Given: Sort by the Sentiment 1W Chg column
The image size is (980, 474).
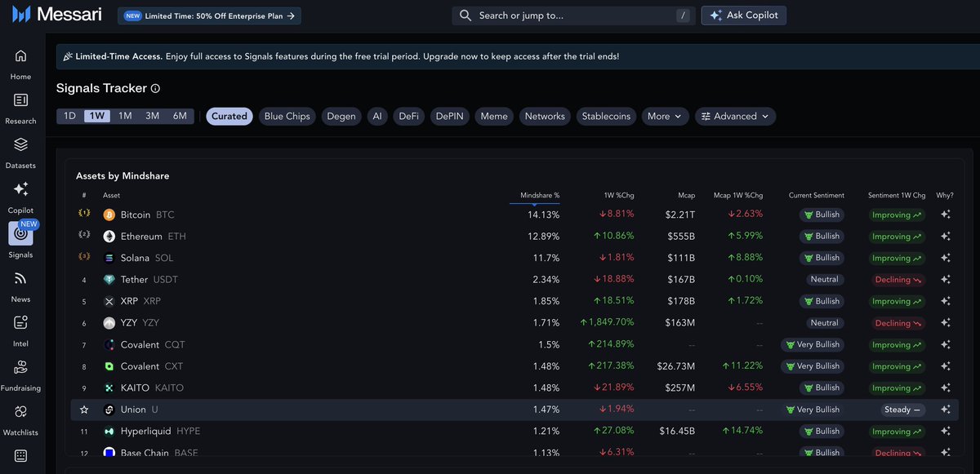Looking at the screenshot, I should point(897,196).
